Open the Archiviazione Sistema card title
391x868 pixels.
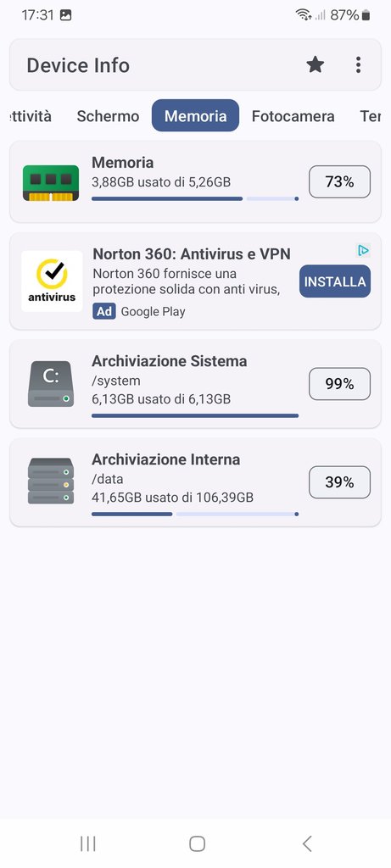[170, 361]
